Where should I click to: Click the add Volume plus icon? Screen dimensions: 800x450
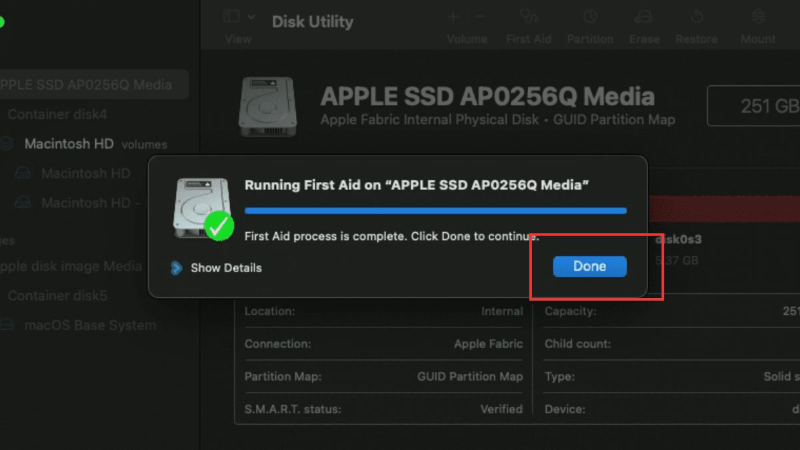click(x=453, y=17)
